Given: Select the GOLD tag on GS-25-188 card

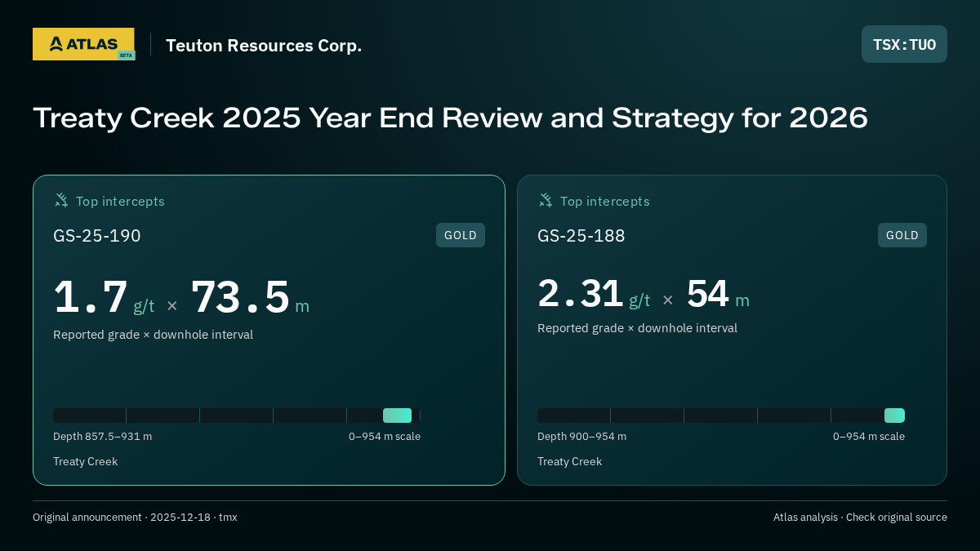Looking at the screenshot, I should [902, 235].
